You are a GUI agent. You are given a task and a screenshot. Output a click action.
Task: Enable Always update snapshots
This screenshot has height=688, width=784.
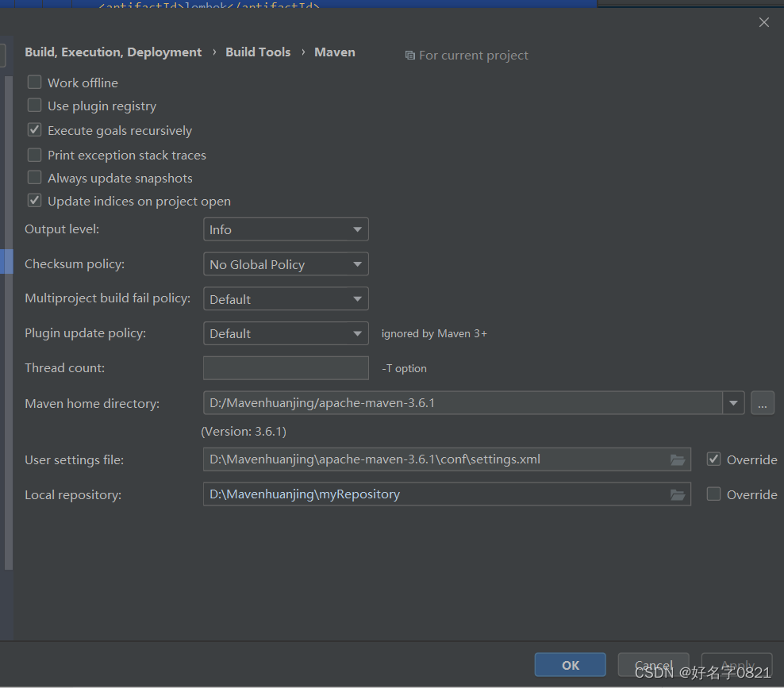pyautogui.click(x=34, y=178)
